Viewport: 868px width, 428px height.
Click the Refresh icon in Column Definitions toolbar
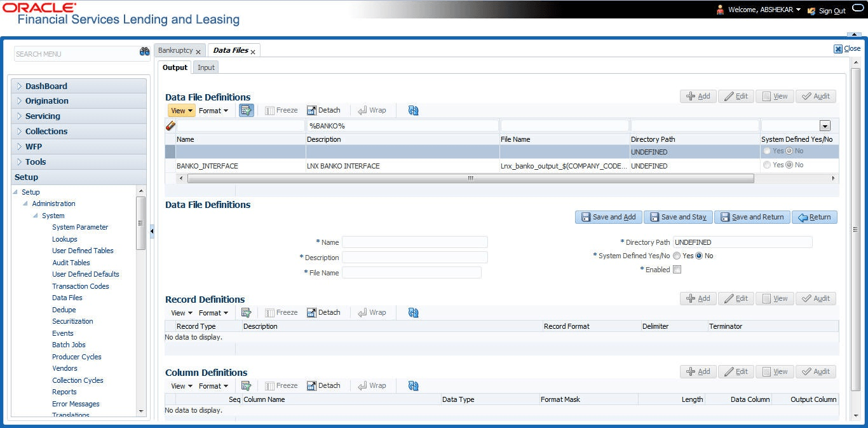coord(414,386)
